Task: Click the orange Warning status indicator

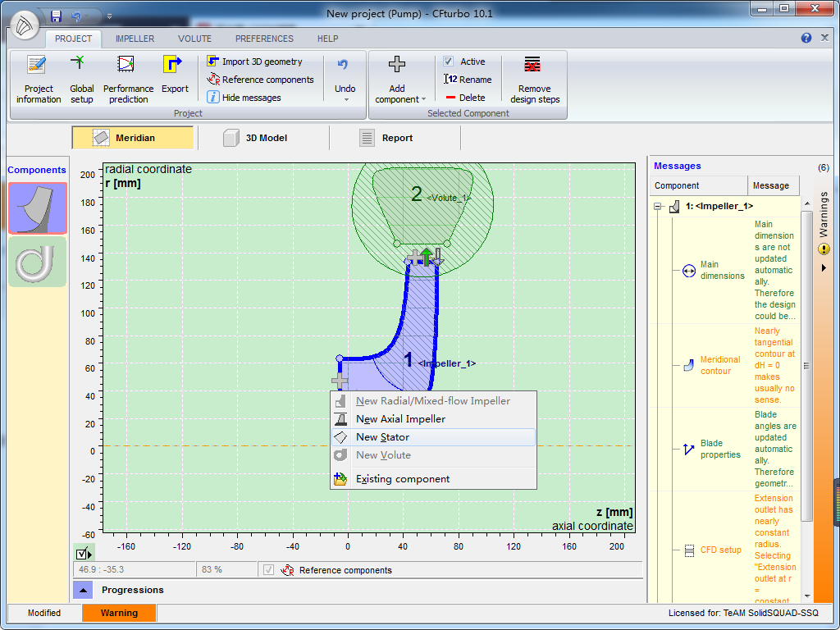Action: pos(119,613)
